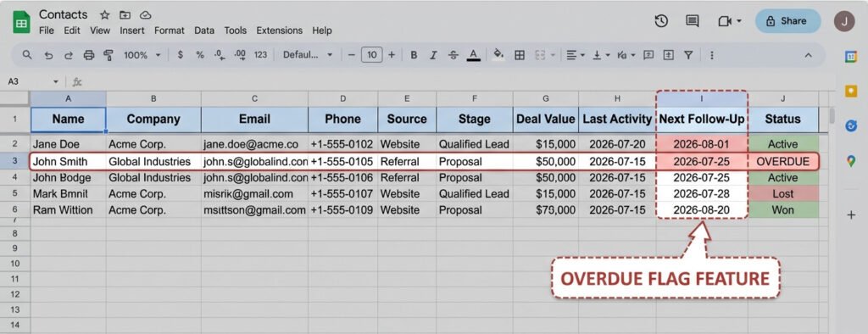This screenshot has height=334, width=868.
Task: Increase font size plus button
Action: (x=392, y=55)
